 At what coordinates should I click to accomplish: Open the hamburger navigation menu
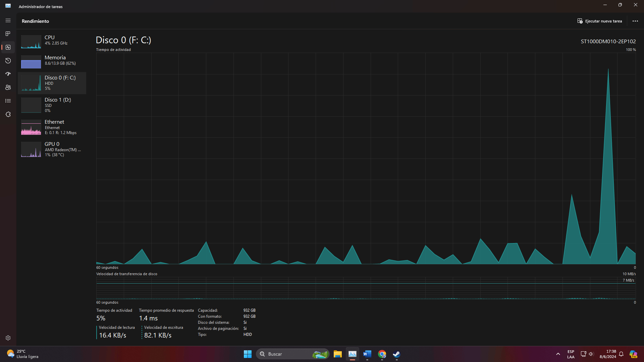pyautogui.click(x=8, y=20)
